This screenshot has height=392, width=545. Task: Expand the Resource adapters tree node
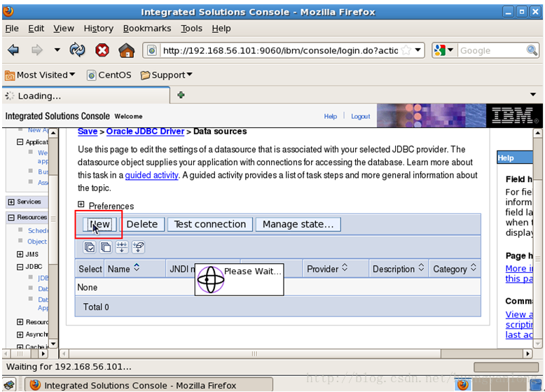click(x=20, y=322)
